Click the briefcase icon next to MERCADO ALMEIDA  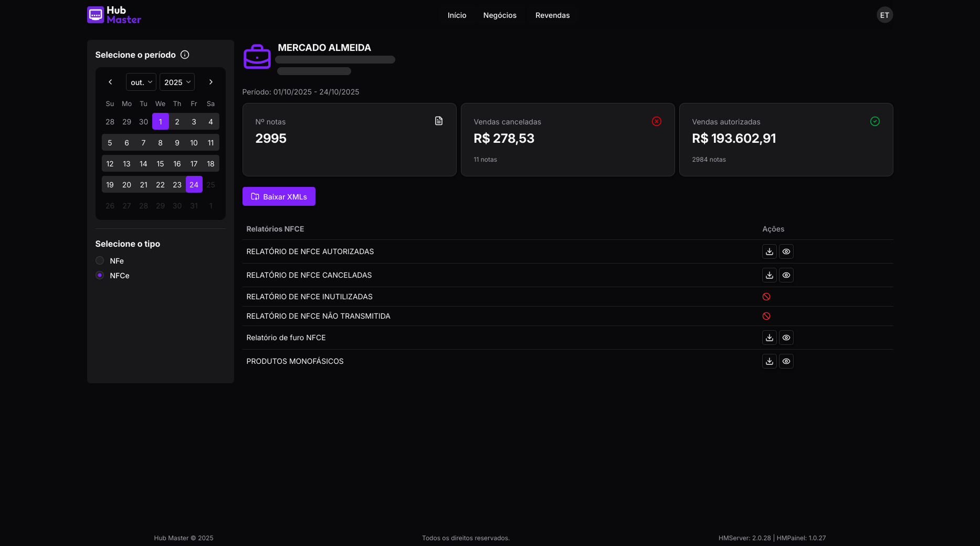pyautogui.click(x=257, y=56)
